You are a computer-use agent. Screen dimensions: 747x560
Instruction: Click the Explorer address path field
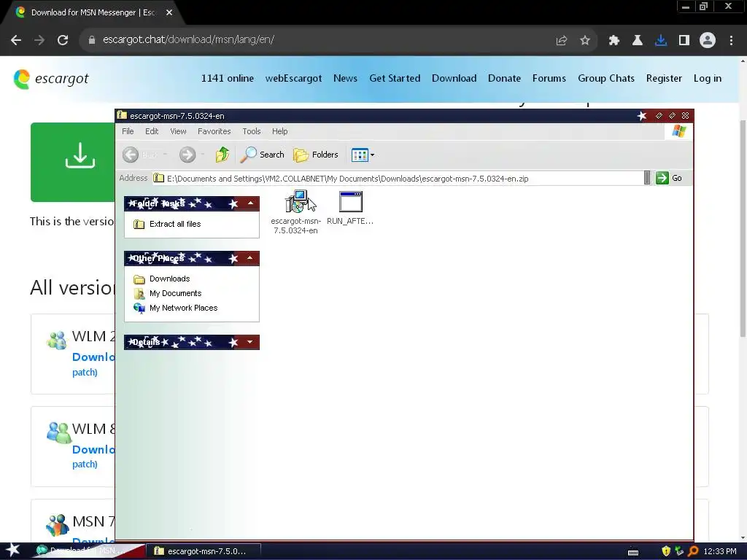coord(398,179)
